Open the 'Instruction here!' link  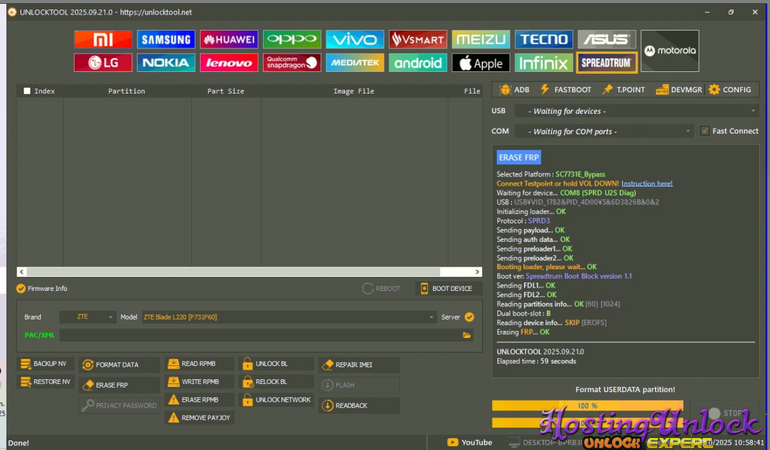(647, 184)
